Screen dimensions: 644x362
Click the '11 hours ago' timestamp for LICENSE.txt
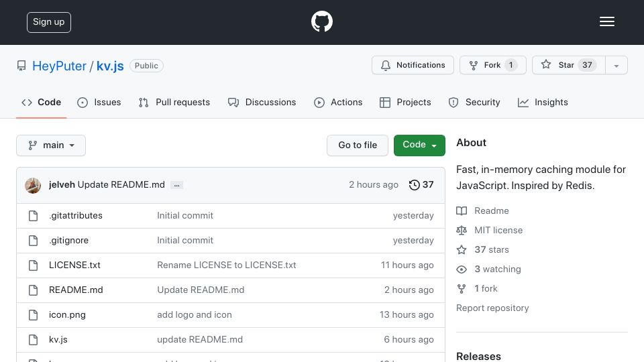(407, 265)
